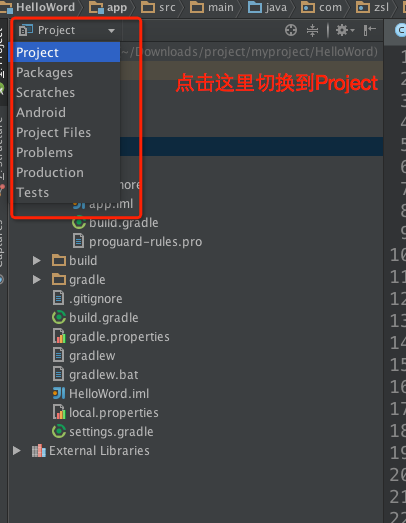Click the External Libraries icon
This screenshot has width=406, height=523.
[39, 451]
